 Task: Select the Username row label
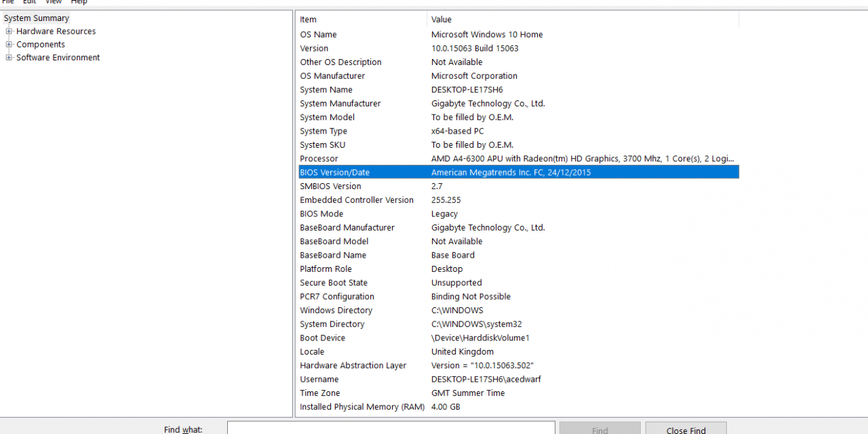tap(319, 380)
